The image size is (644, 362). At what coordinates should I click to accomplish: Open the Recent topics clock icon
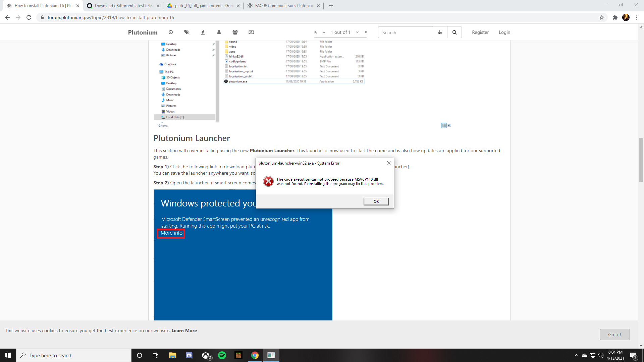point(171,32)
